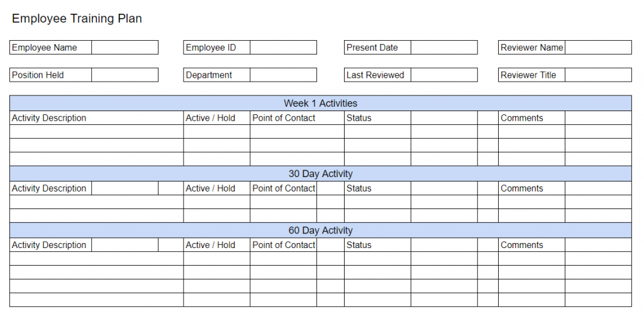Focus the Reviewer Name input box
Viewport: 644px width, 319px height.
click(597, 48)
